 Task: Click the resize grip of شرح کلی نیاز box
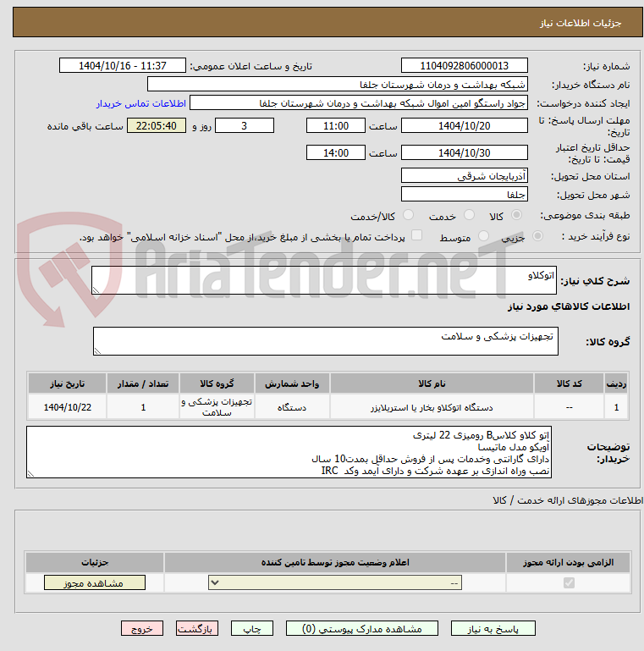coord(96,290)
